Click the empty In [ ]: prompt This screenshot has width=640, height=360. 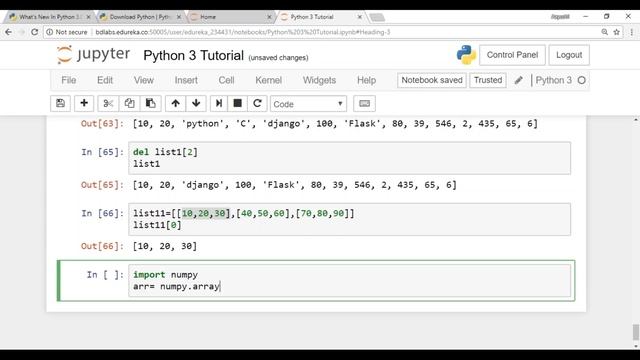(105, 275)
